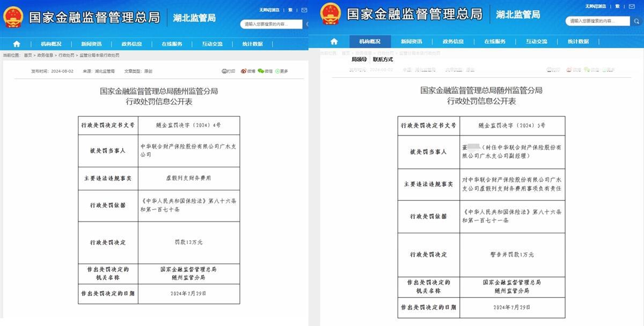Click the search input box on left page
The width and height of the screenshot is (644, 326).
(271, 24)
